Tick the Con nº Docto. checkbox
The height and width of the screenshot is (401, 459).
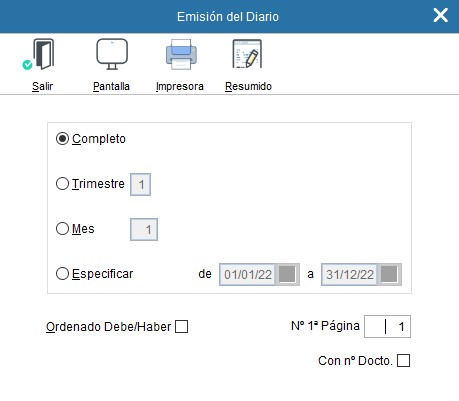pos(403,361)
